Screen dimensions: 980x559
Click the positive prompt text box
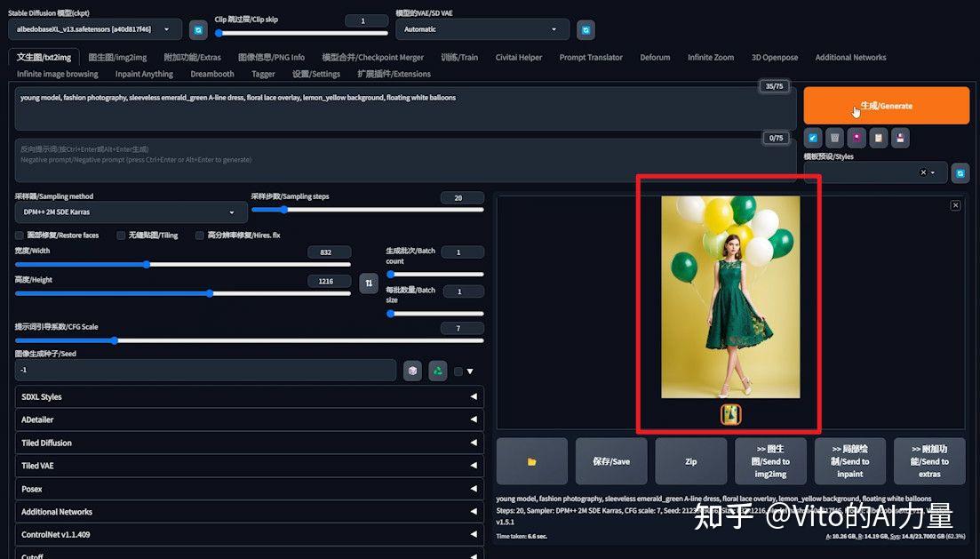405,109
